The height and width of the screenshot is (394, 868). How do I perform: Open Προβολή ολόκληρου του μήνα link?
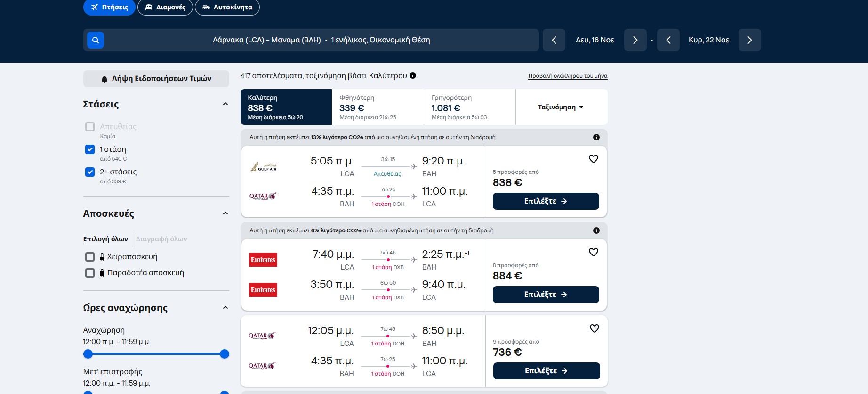click(568, 76)
